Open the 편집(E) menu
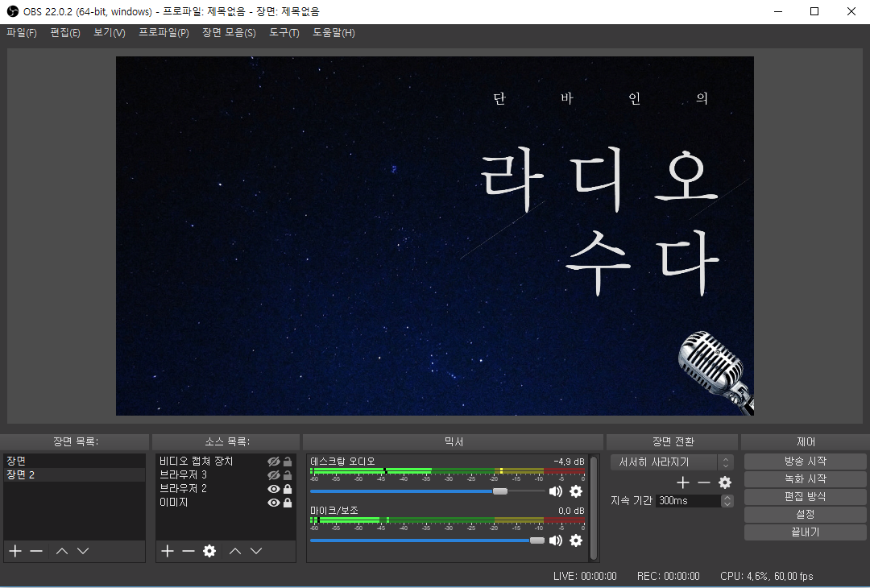The image size is (870, 588). (x=65, y=33)
